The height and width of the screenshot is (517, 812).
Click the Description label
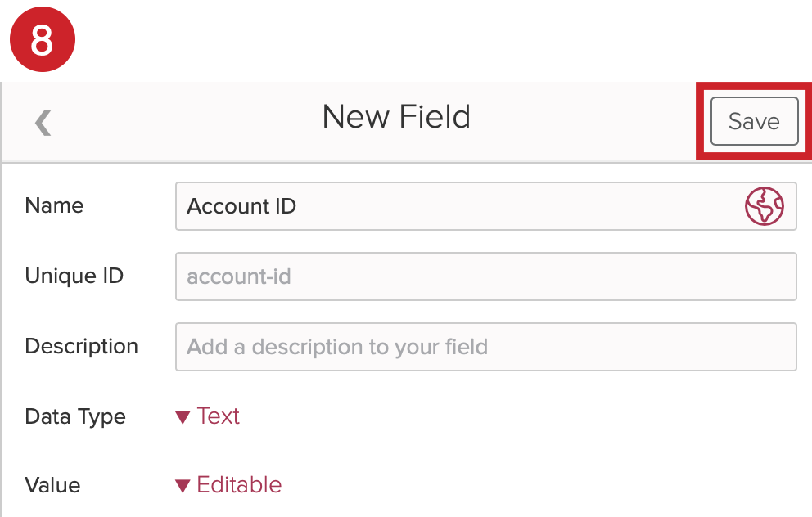click(81, 346)
